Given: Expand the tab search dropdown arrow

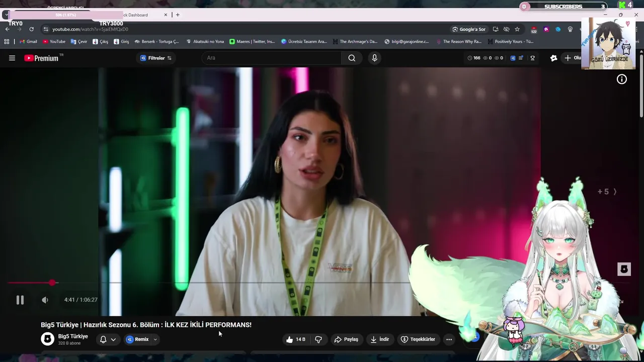Looking at the screenshot, I should coord(6,15).
